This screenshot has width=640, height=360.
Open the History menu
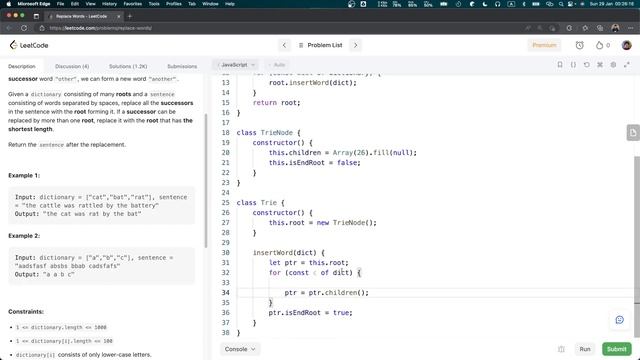[x=109, y=4]
